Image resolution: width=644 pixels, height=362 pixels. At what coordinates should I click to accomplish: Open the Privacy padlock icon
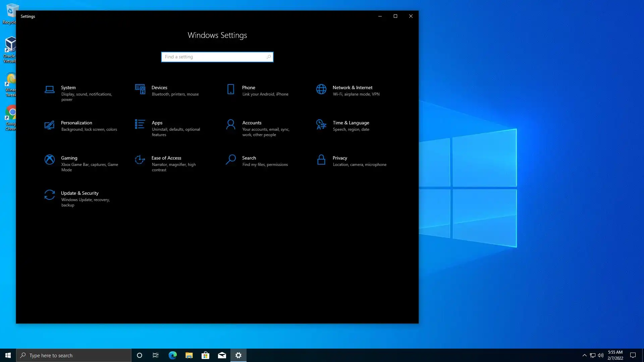point(321,160)
